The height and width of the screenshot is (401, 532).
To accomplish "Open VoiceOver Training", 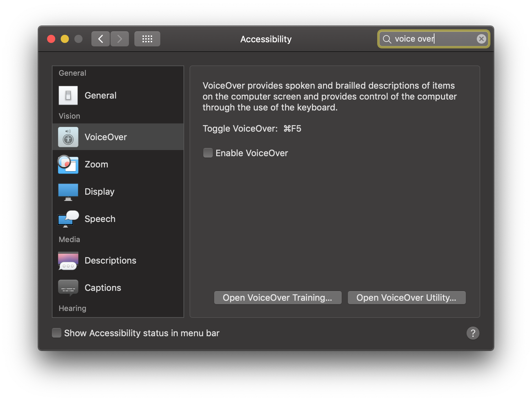I will [277, 297].
